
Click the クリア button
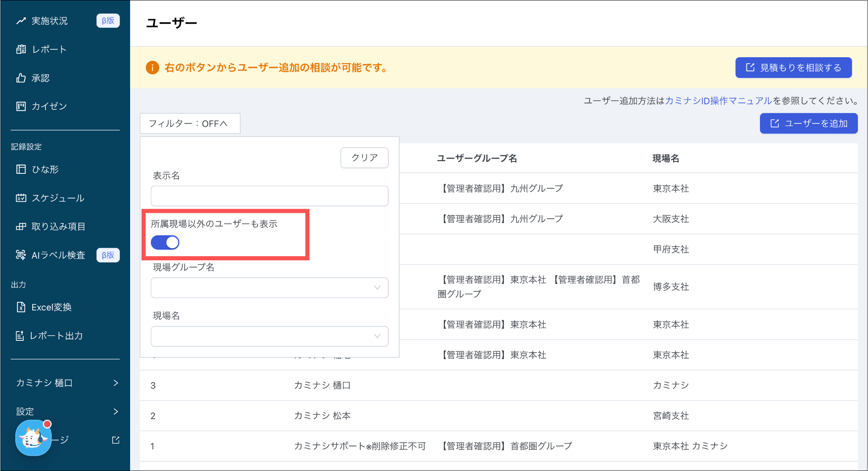pos(364,158)
